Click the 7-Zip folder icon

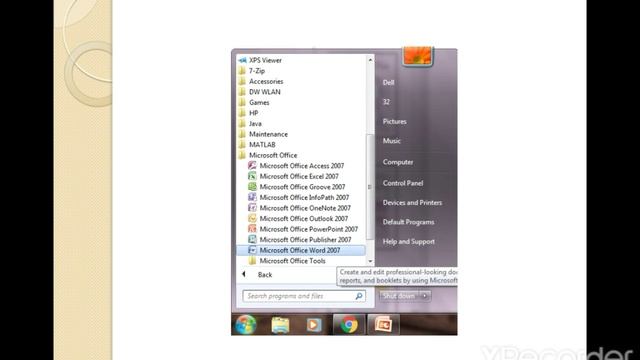click(242, 71)
